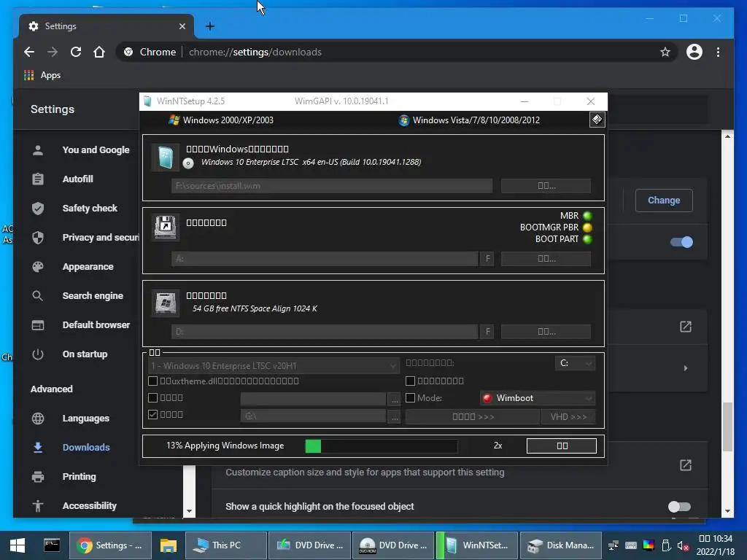This screenshot has width=747, height=560.
Task: Click the BOOTMGR PBR yellow status indicator
Action: (587, 227)
